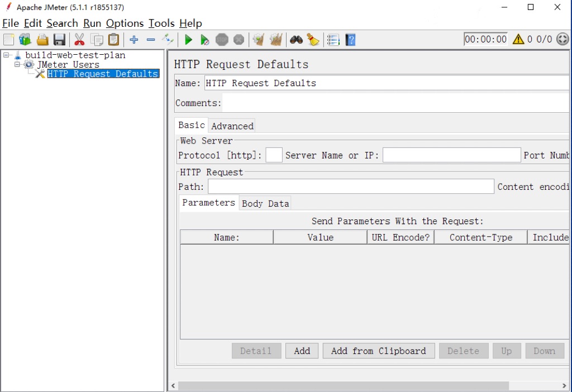
Task: Click the New test plan icon
Action: coord(9,40)
